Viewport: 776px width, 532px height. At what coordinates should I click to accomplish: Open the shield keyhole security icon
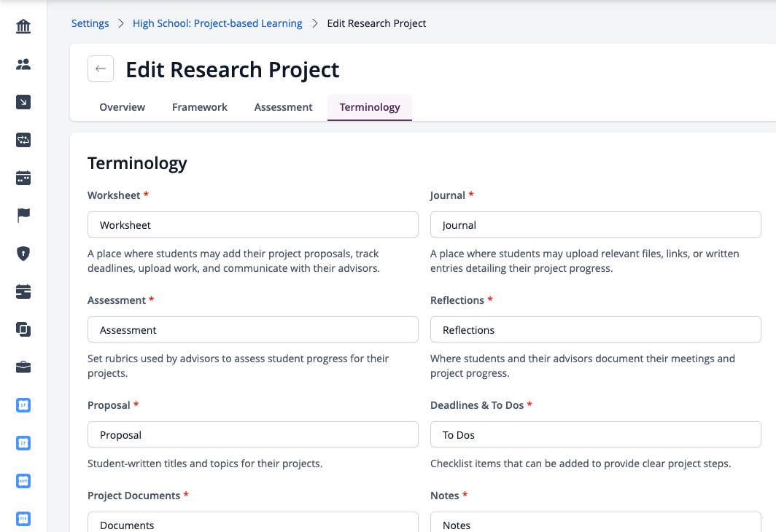[23, 254]
